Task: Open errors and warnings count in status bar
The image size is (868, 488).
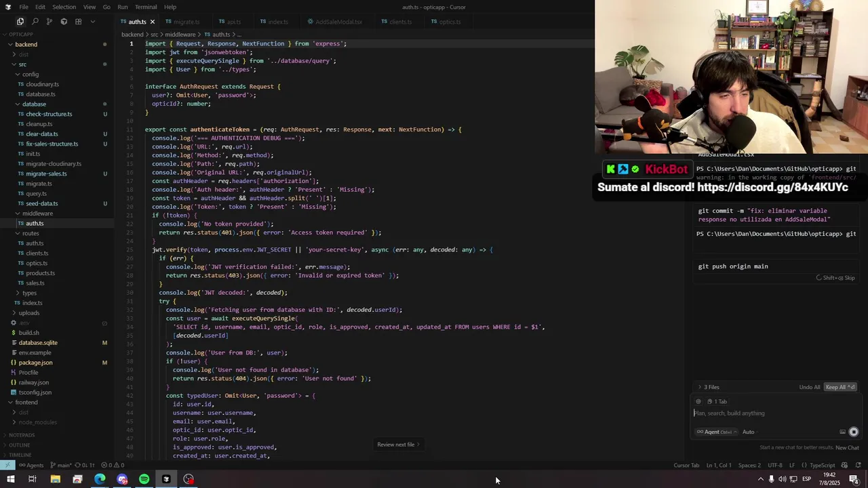Action: tap(113, 465)
